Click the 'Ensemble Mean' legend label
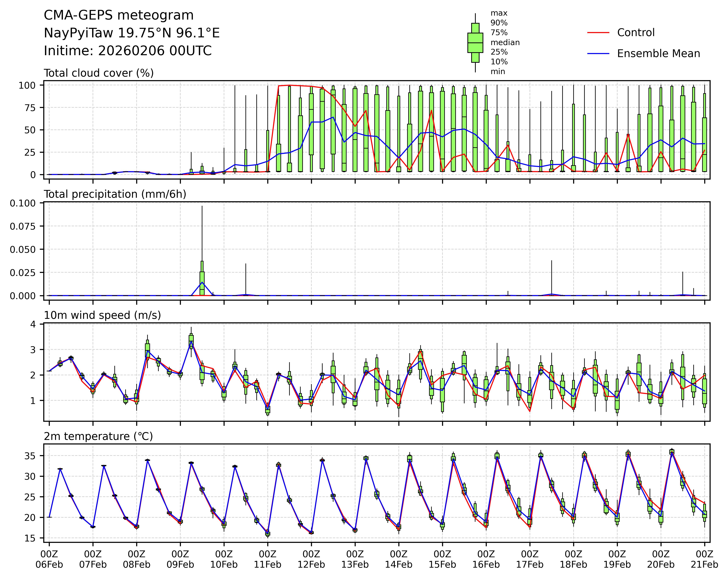The image size is (728, 579). [658, 54]
